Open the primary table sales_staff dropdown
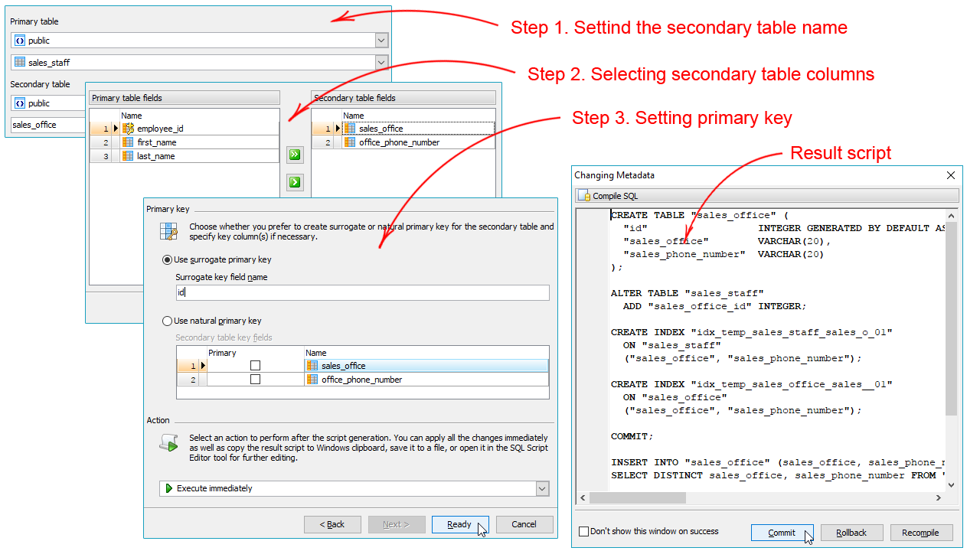 coord(381,62)
